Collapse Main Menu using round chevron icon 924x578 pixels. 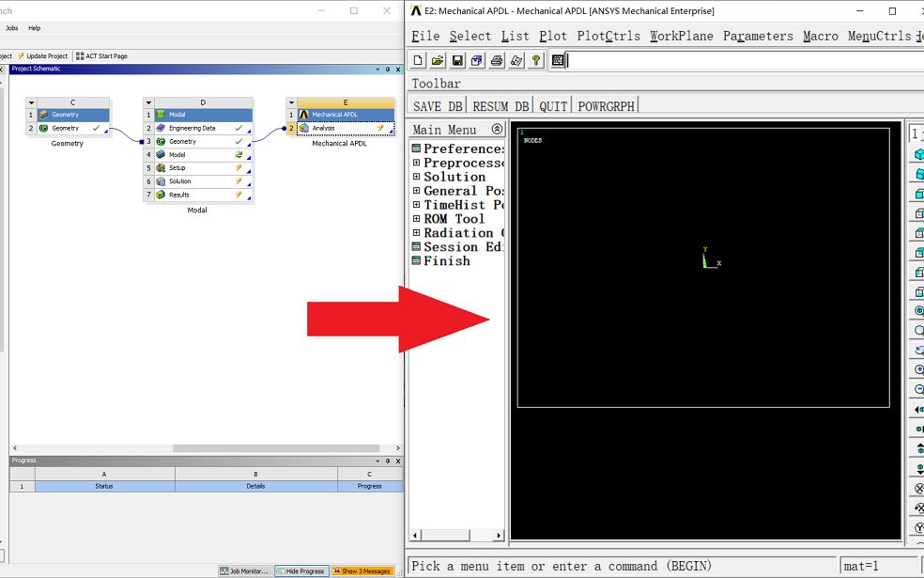tap(497, 129)
